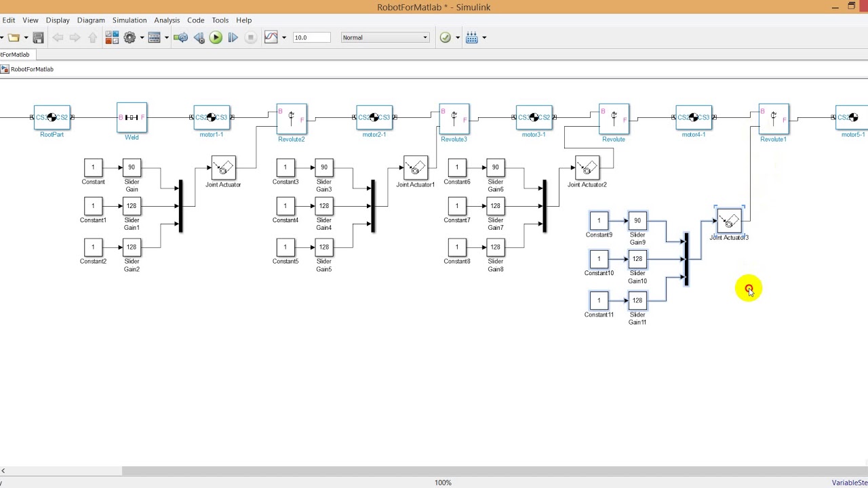Image resolution: width=868 pixels, height=488 pixels.
Task: Expand the Model Advisor dropdown arrow
Action: point(458,38)
